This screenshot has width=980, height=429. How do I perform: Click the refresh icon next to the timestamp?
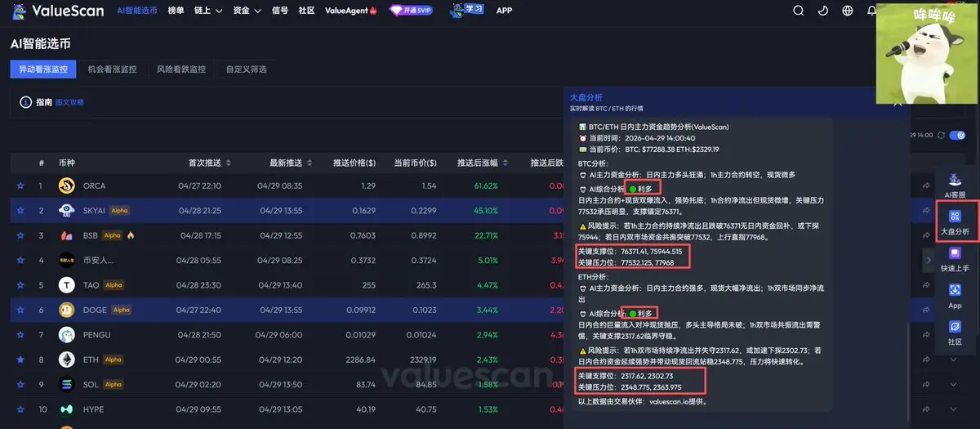(x=942, y=136)
